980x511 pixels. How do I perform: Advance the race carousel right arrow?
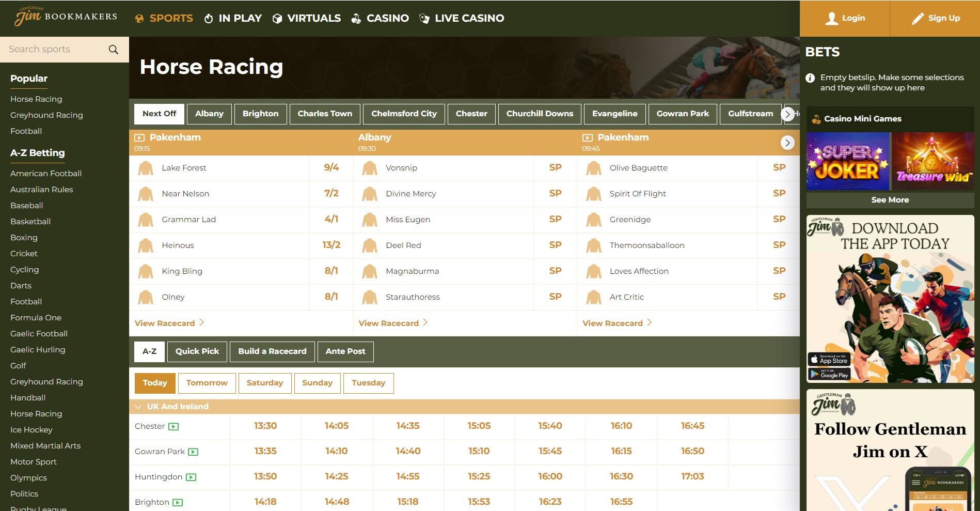787,143
